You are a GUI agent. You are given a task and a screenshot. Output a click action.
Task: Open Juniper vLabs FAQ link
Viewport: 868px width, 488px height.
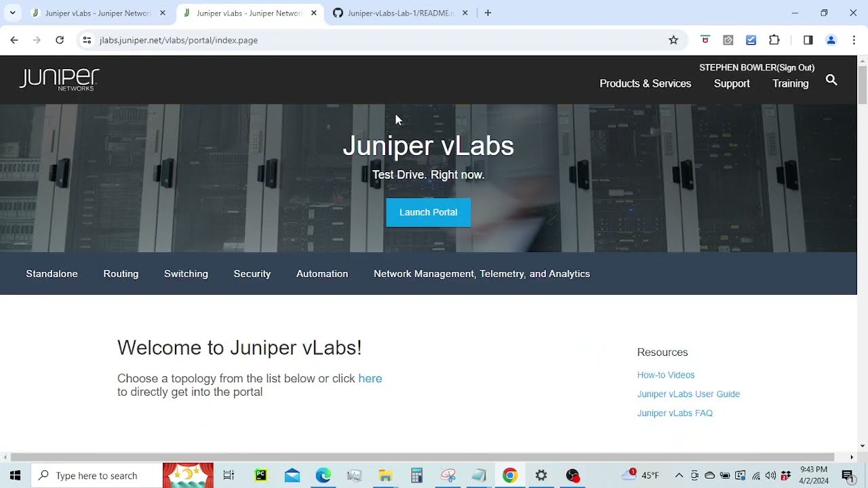pyautogui.click(x=675, y=413)
